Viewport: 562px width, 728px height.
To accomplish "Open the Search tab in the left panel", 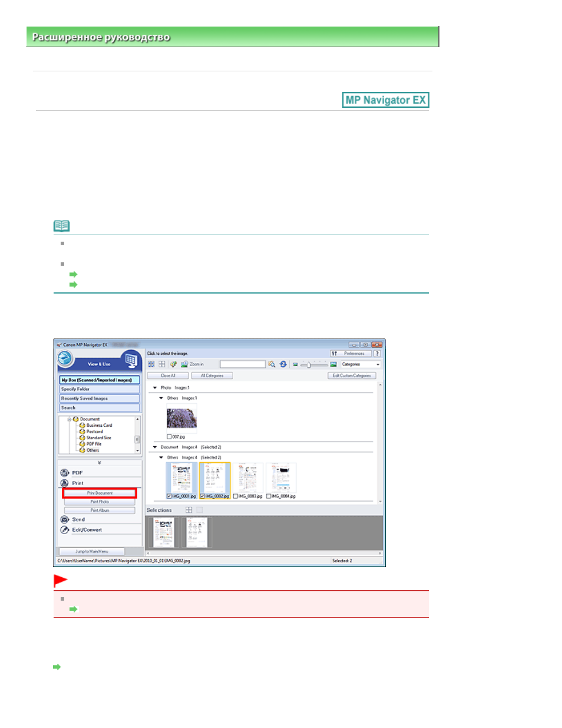I will click(99, 408).
